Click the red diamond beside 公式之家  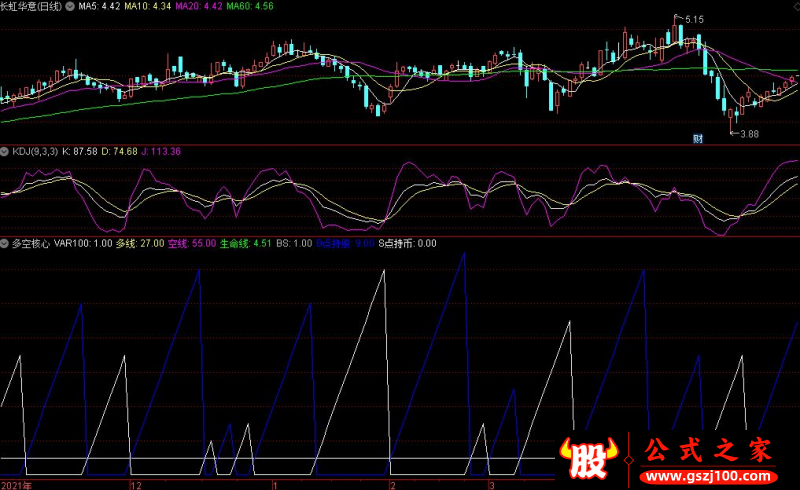pos(629,460)
